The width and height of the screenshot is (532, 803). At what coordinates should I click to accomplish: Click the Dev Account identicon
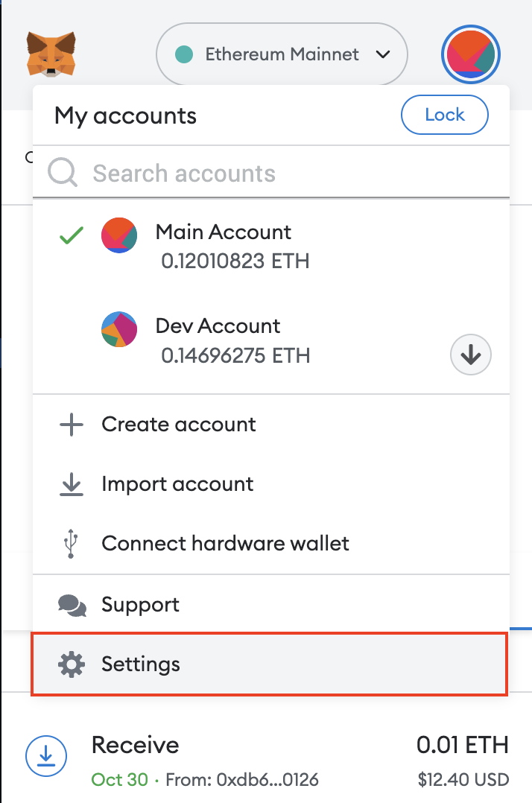pos(119,329)
